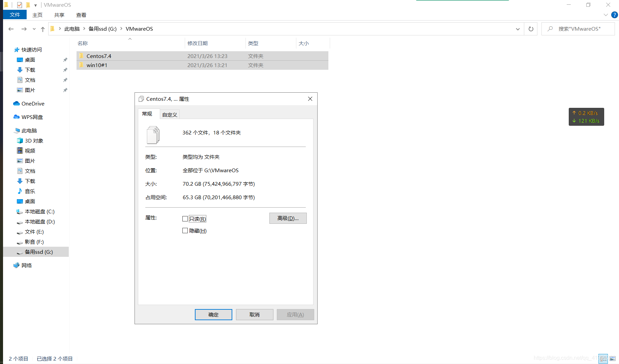Open pinned 文档 under quick access
This screenshot has width=619, height=364.
pos(30,80)
